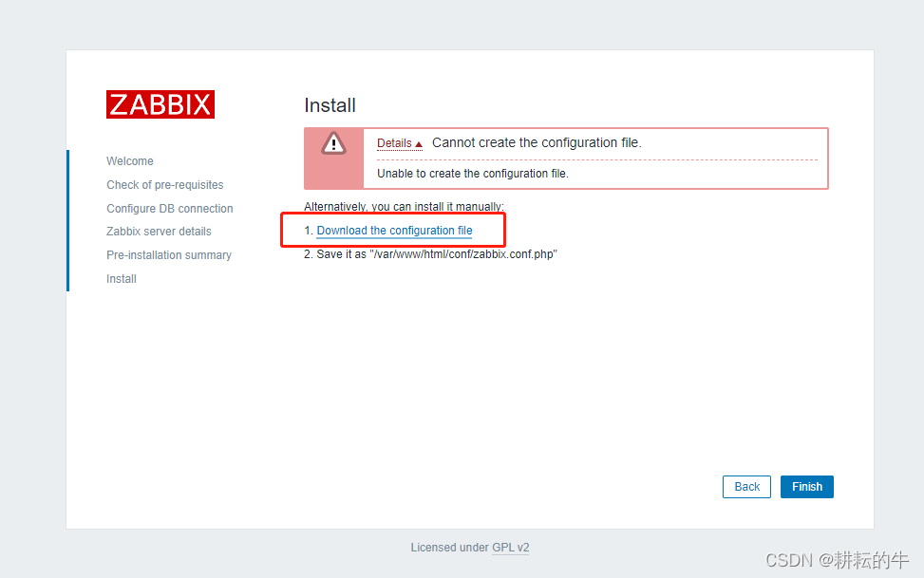Click the 'Licensed under' footer text
924x578 pixels.
tap(449, 548)
